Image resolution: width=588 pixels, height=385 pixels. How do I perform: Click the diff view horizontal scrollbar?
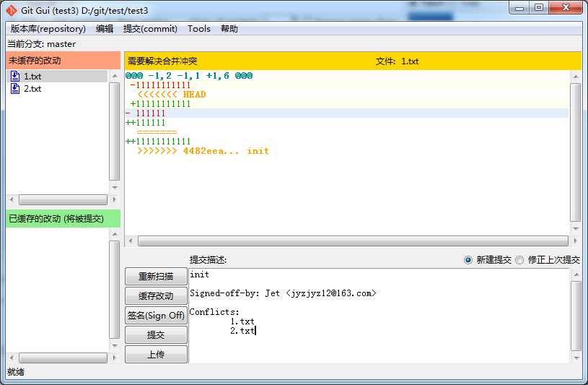tap(353, 241)
